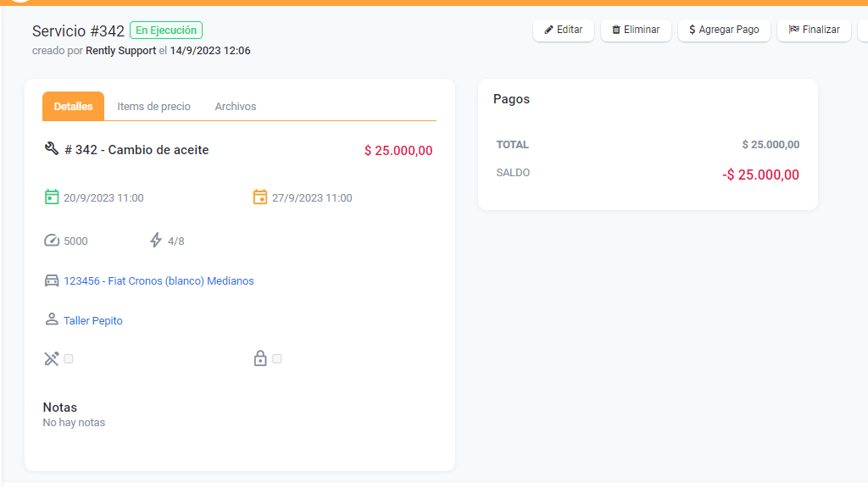Open the Taller Pepito link

click(93, 321)
